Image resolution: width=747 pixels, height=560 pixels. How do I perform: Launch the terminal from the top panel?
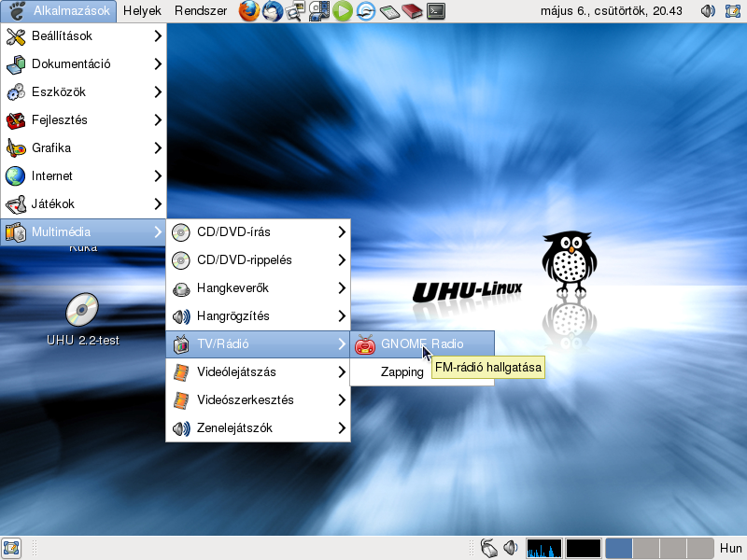[x=436, y=11]
